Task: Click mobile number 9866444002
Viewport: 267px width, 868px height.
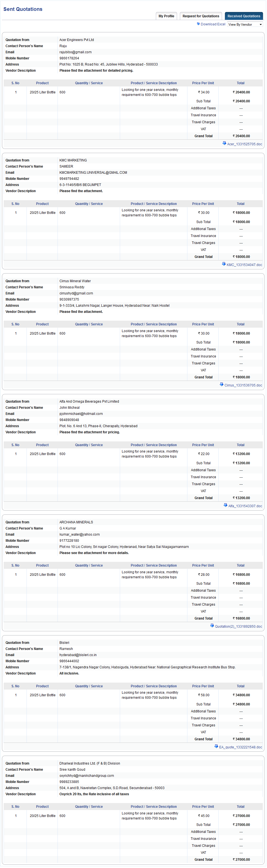Action: click(69, 661)
